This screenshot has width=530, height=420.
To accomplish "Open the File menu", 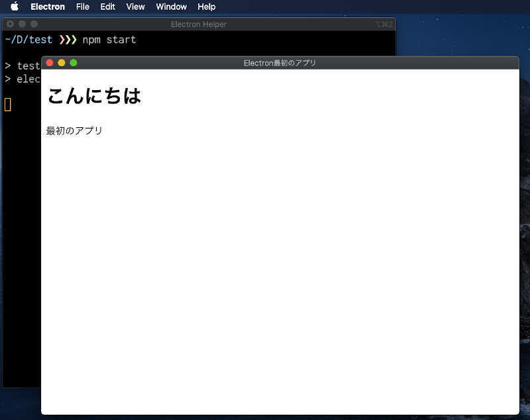I will 82,7.
